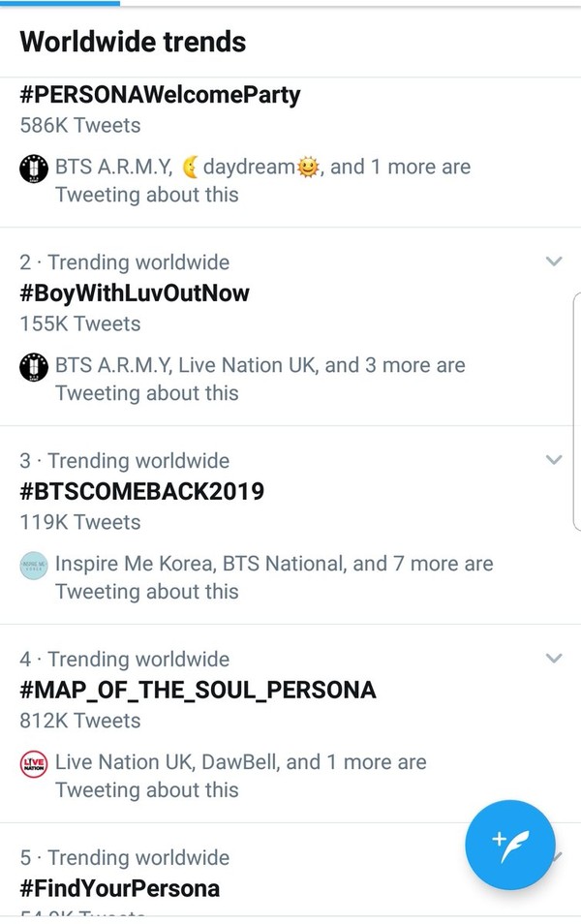This screenshot has width=581, height=924.
Task: Click the Worldwide trends heading
Action: [133, 42]
